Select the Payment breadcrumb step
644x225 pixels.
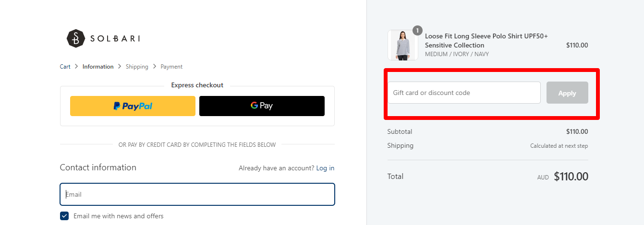coord(171,67)
